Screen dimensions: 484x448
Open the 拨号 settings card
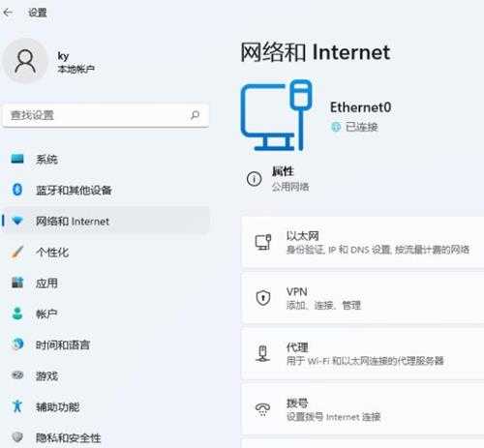(363, 409)
